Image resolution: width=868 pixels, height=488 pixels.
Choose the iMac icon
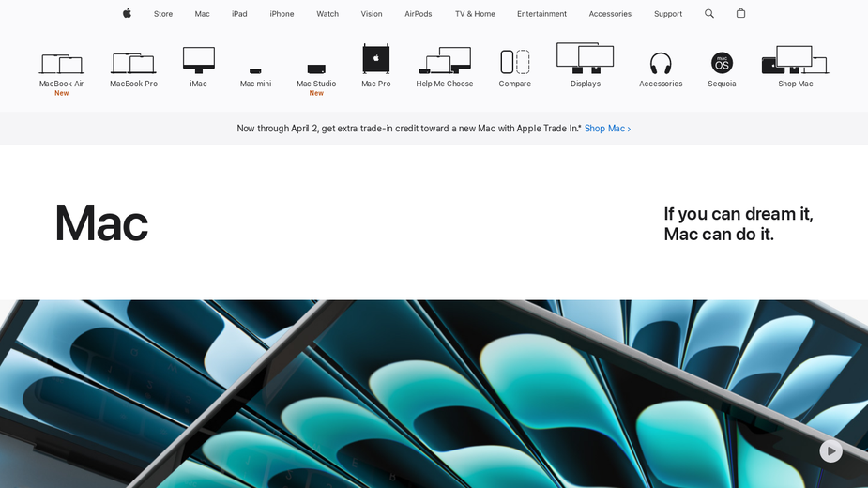click(x=198, y=60)
